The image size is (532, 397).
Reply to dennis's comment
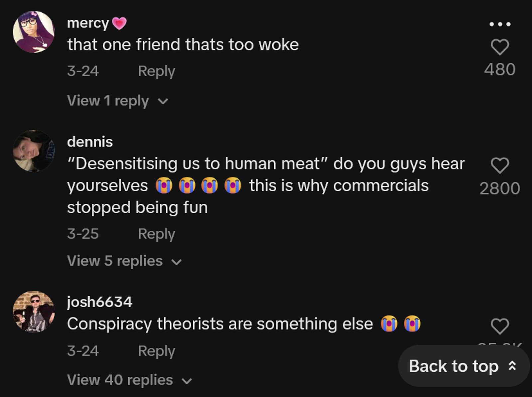coord(156,234)
